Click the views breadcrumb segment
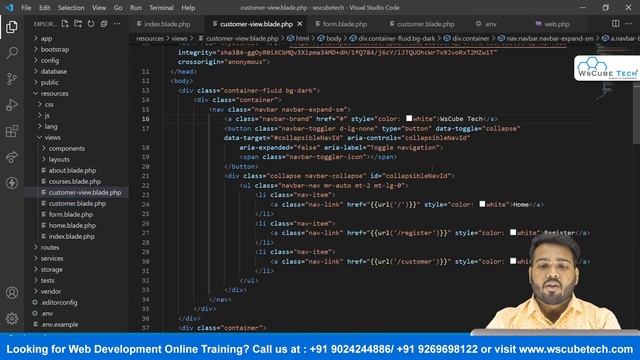 pyautogui.click(x=179, y=38)
